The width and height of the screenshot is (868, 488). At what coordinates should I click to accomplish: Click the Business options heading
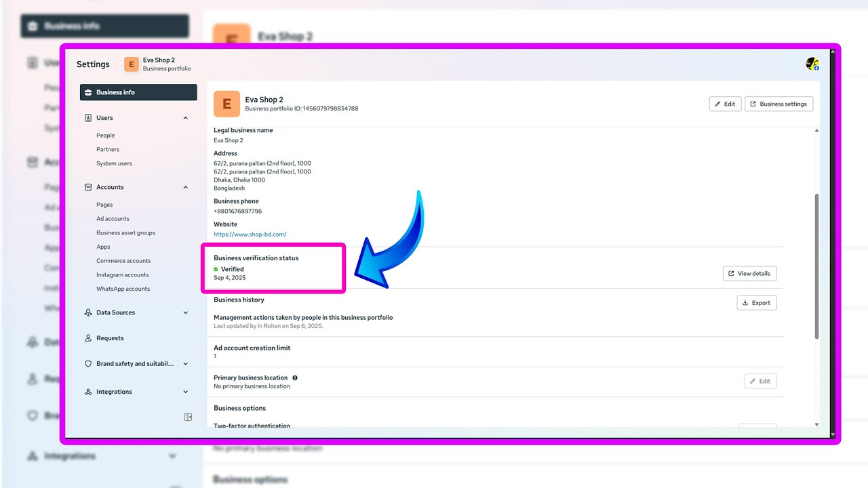point(239,408)
